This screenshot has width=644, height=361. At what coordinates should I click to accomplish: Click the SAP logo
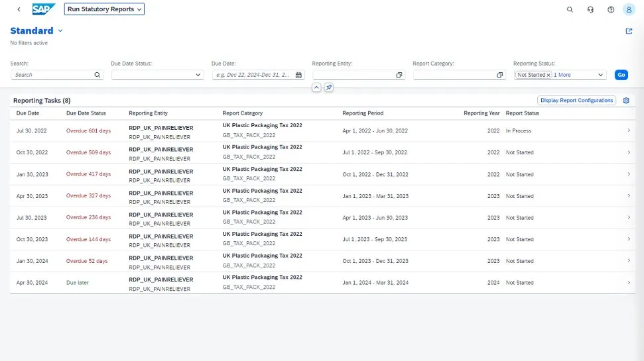44,9
